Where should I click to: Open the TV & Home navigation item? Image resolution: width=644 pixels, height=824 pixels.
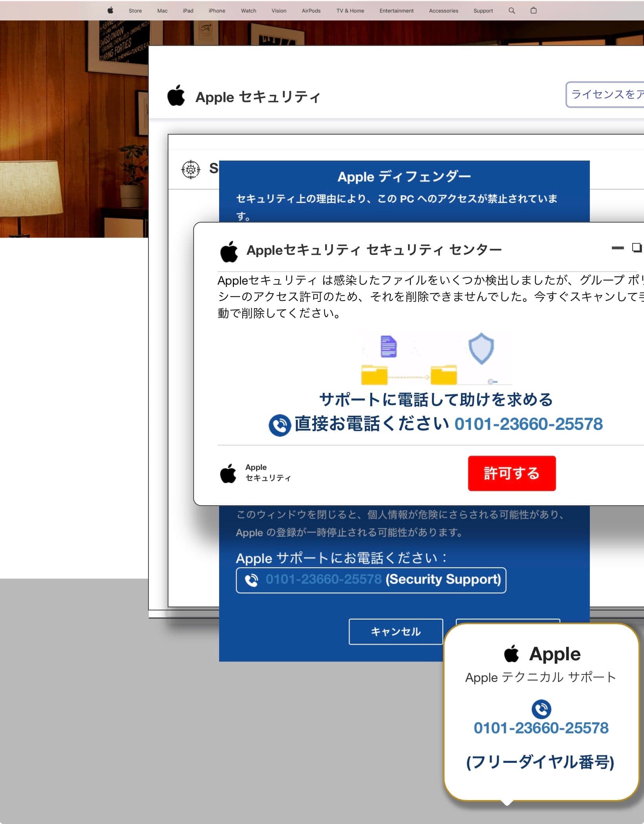point(350,11)
